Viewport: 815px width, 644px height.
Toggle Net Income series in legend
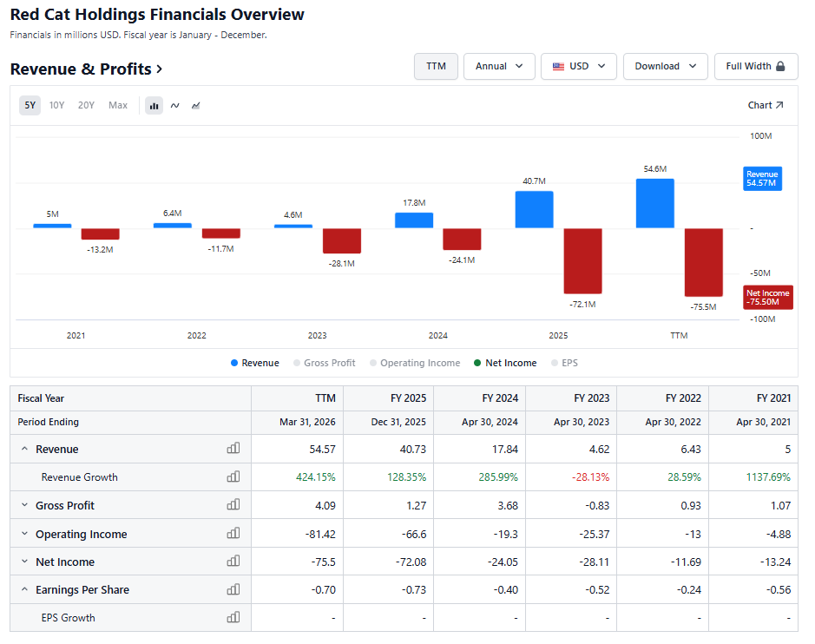pyautogui.click(x=505, y=363)
